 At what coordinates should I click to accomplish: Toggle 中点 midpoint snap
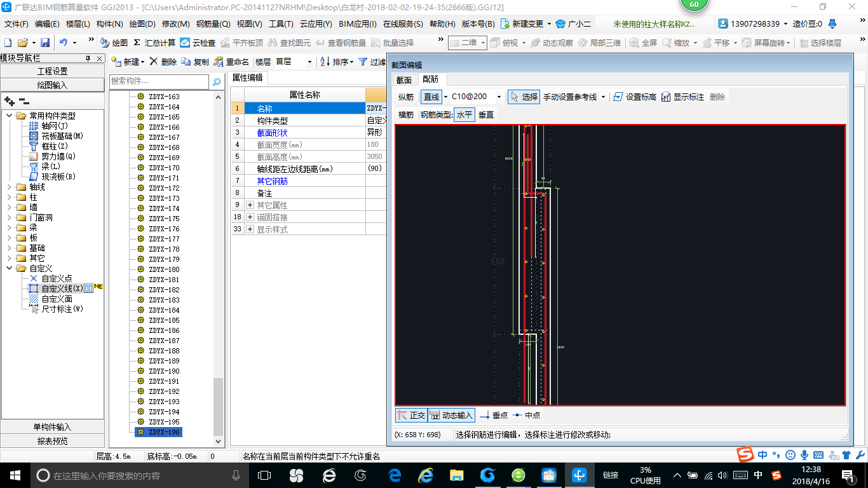pos(527,415)
